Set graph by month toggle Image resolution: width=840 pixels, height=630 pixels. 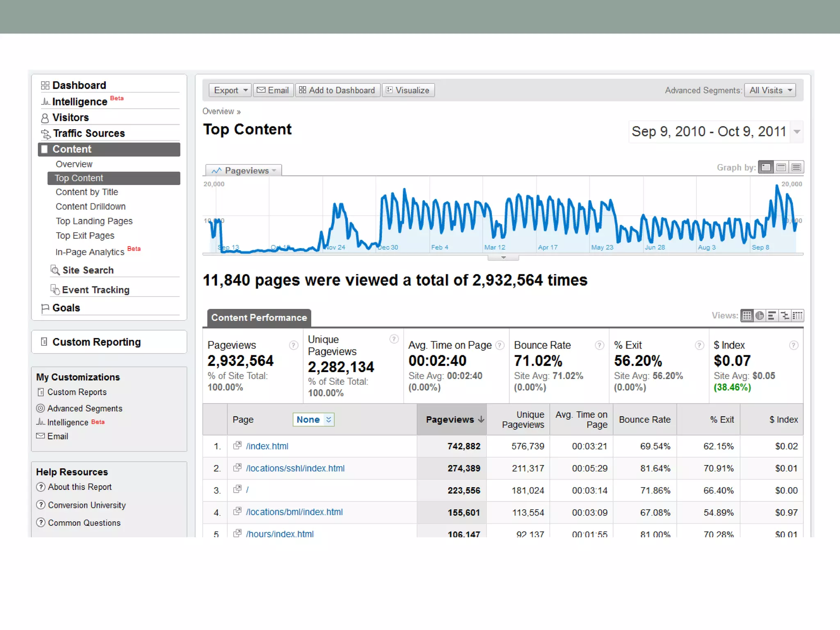point(796,167)
